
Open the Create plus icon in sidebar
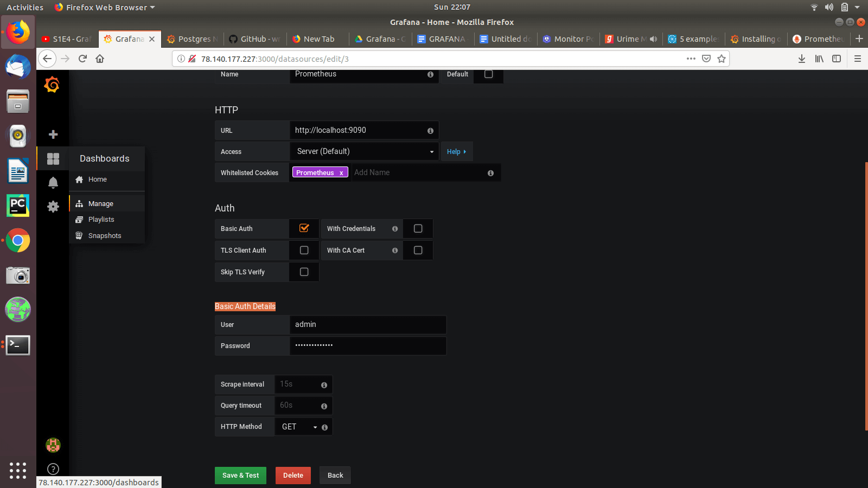coord(53,134)
